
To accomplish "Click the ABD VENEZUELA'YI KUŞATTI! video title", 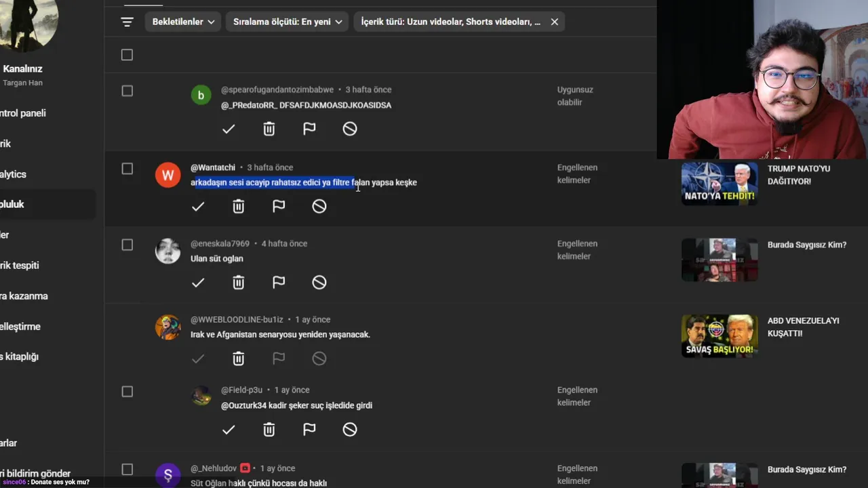I will click(804, 327).
